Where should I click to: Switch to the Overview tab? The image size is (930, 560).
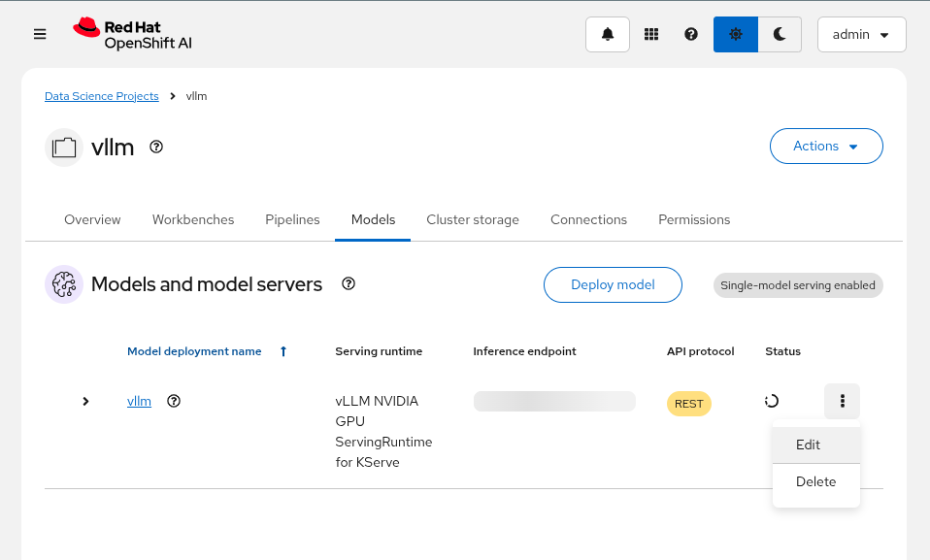pyautogui.click(x=92, y=219)
